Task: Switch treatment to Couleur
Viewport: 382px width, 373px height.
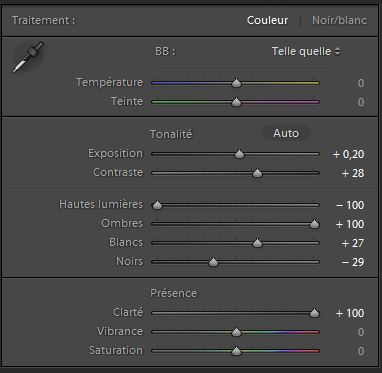Action: [267, 20]
